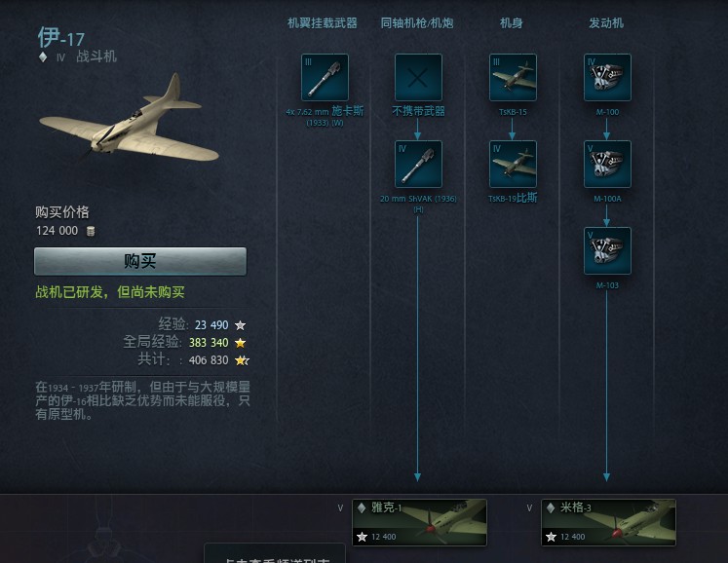Select the no-weapon (不携带武器) module slot
The width and height of the screenshot is (728, 563).
pos(418,77)
